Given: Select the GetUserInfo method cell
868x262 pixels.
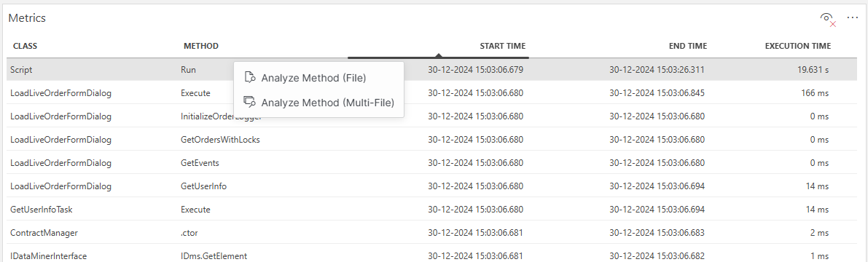Looking at the screenshot, I should (x=204, y=186).
